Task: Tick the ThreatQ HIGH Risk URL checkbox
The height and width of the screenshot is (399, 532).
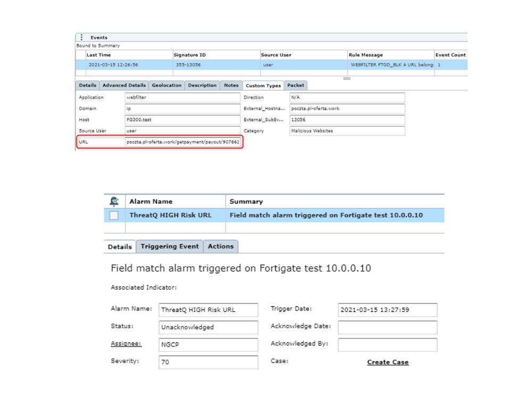Action: (x=114, y=215)
